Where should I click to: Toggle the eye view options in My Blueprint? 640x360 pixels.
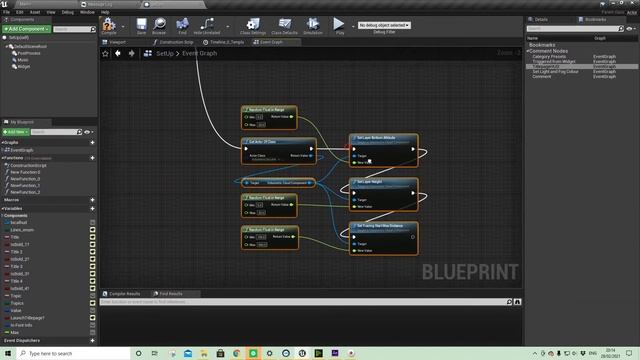pyautogui.click(x=88, y=132)
